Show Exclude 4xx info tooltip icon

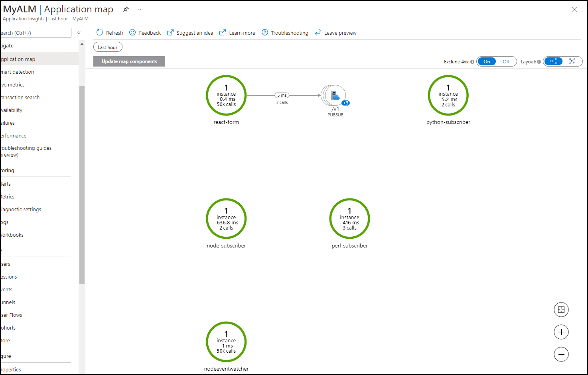472,62
